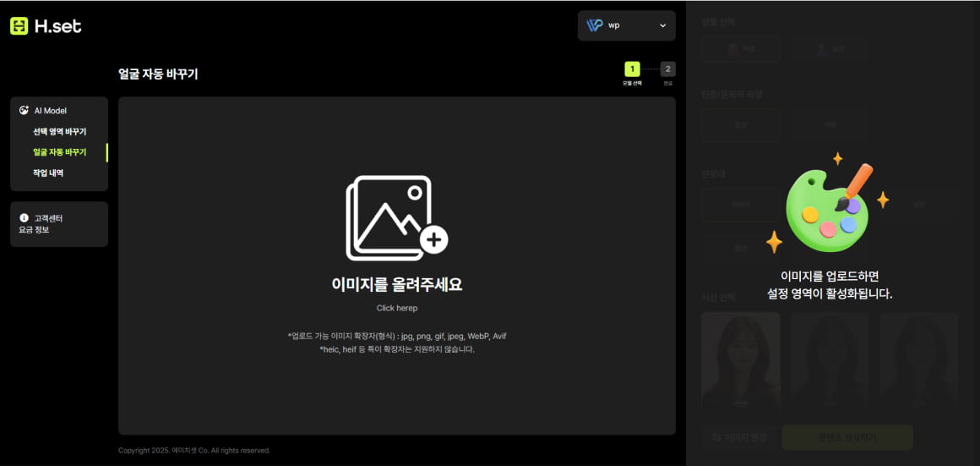Jump to step 2 indicator
This screenshot has width=980, height=466.
pyautogui.click(x=667, y=69)
